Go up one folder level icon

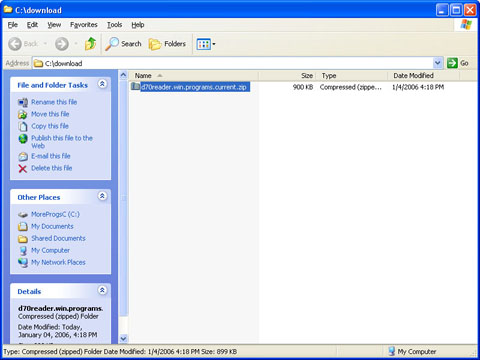pyautogui.click(x=90, y=44)
